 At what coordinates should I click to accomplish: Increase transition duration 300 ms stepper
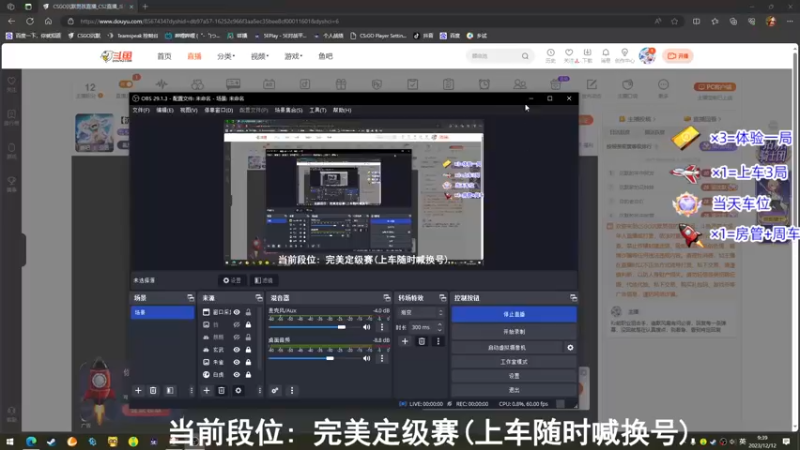coord(440,324)
